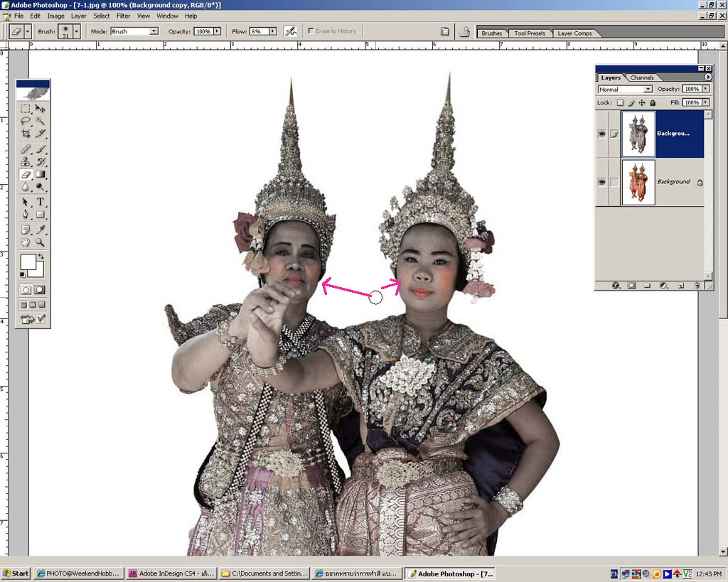Switch to the Channels tab
This screenshot has width=728, height=582.
click(642, 77)
